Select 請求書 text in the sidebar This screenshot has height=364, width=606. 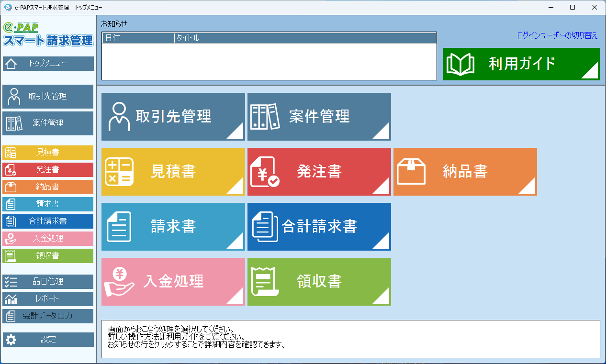tap(47, 204)
